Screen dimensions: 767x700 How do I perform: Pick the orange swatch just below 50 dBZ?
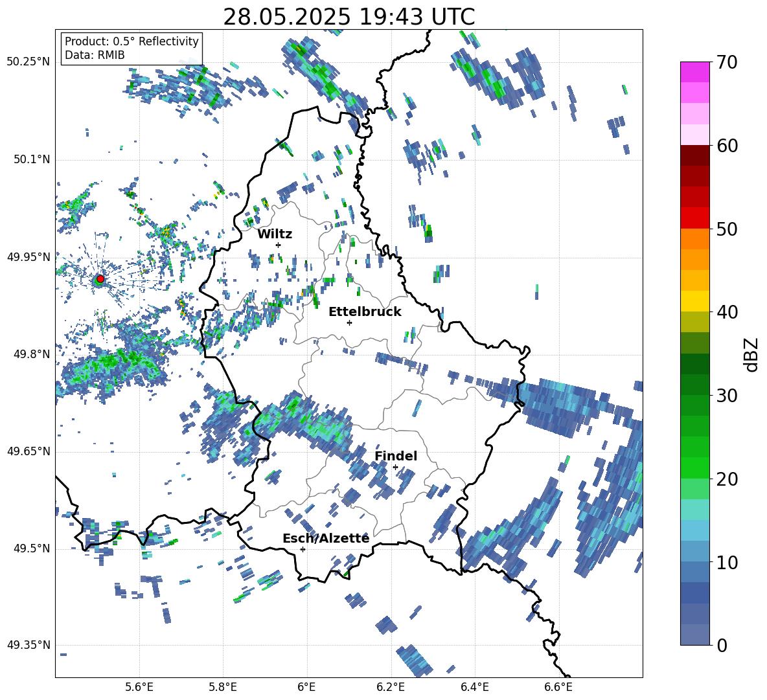(x=695, y=238)
